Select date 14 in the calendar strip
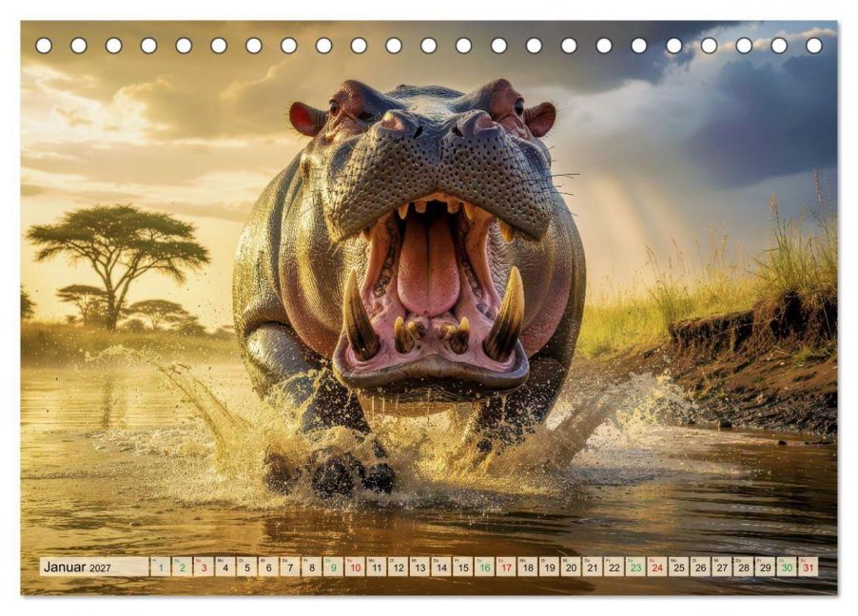Viewport: 858px width, 616px height. [441, 567]
